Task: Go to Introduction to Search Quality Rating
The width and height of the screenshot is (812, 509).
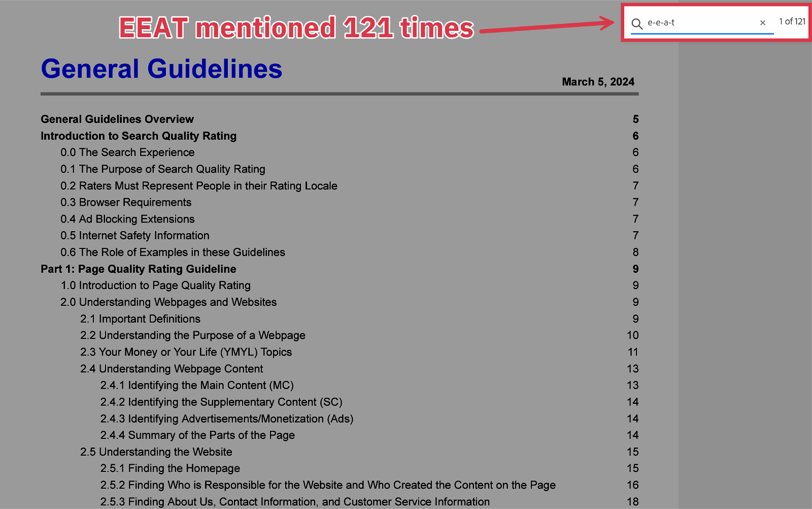Action: (x=139, y=136)
